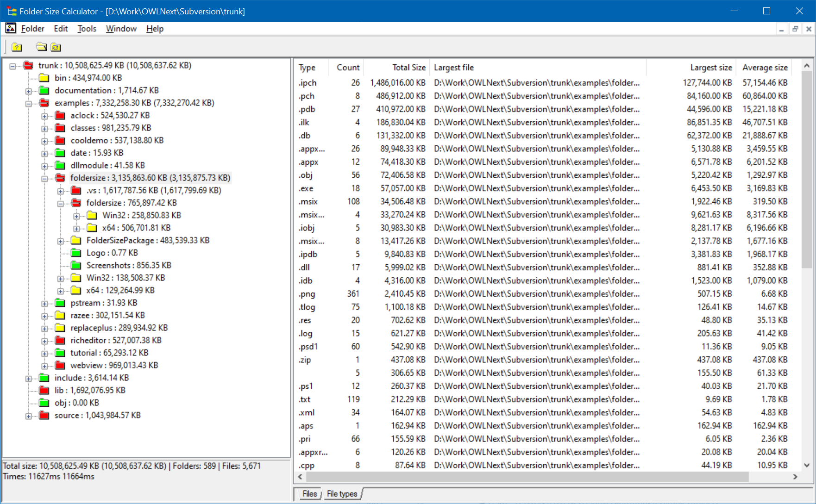816x504 pixels.
Task: Sort by the Count column header
Action: pyautogui.click(x=346, y=68)
